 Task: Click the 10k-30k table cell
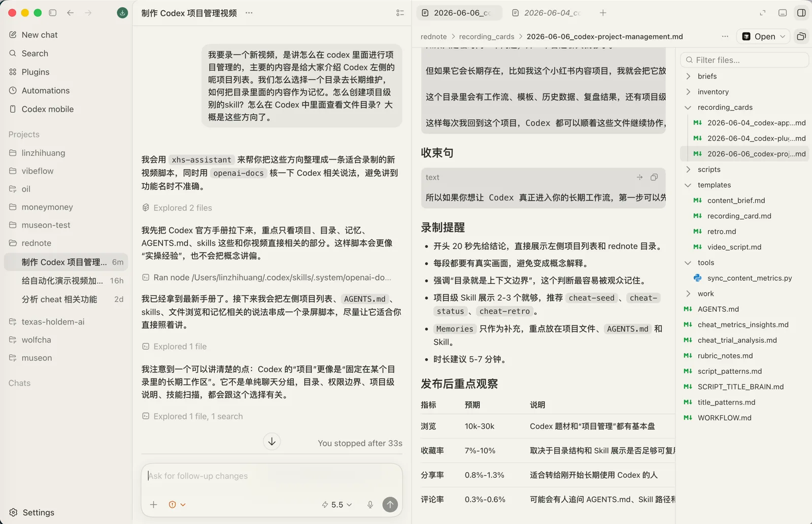pos(480,427)
